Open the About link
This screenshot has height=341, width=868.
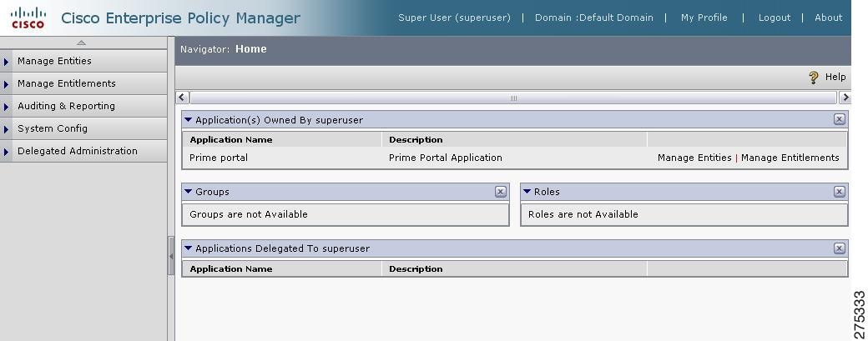coord(828,18)
